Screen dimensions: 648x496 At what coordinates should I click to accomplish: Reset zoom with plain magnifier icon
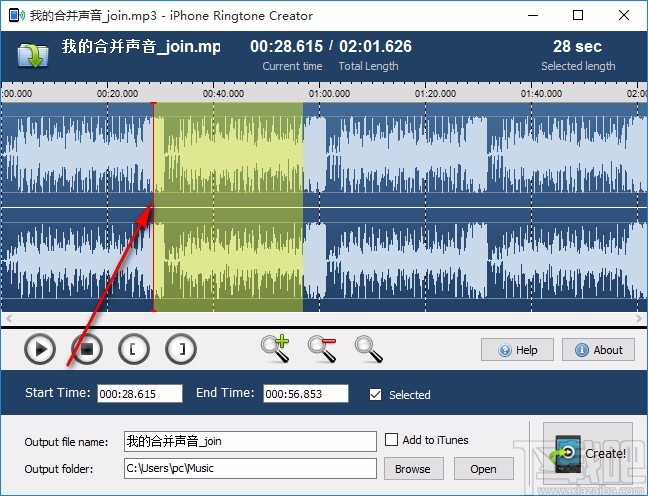click(x=369, y=349)
